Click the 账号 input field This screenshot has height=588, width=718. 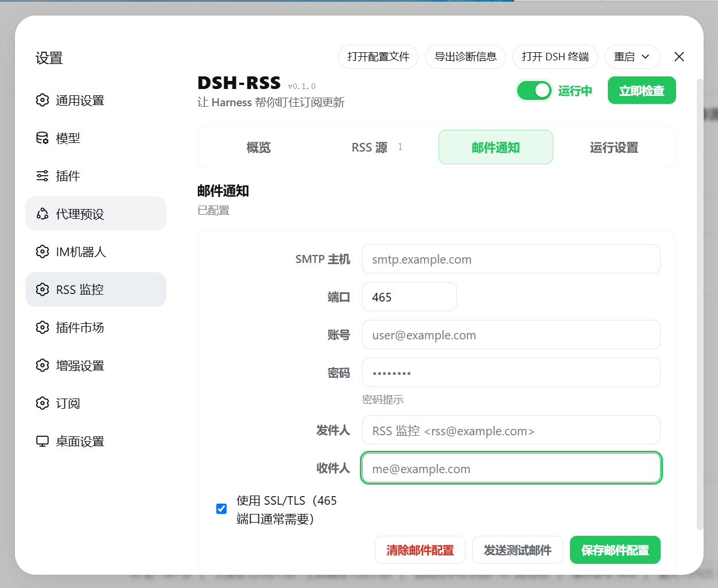tap(511, 335)
